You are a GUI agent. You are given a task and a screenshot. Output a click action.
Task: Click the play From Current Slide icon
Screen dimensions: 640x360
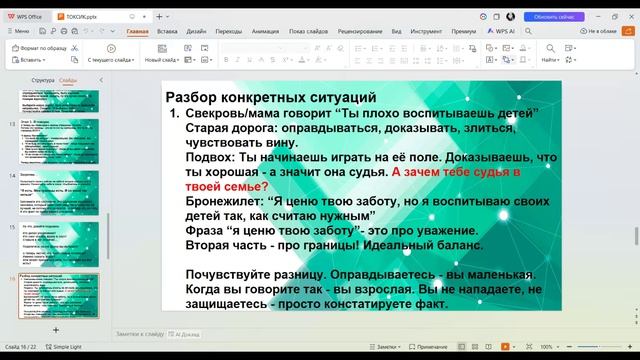pos(111,49)
